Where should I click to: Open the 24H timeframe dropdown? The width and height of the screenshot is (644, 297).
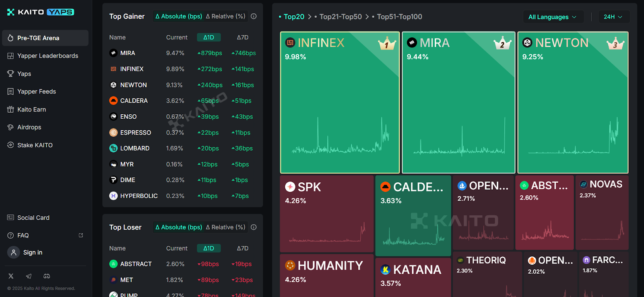coord(614,17)
